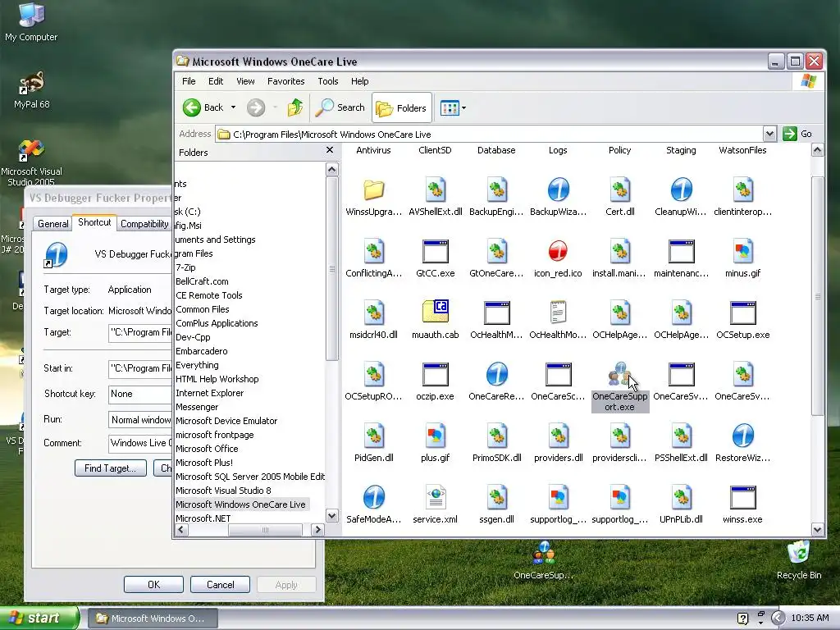The image size is (840, 630).
Task: Select the GtCC.exe program icon
Action: pos(435,251)
